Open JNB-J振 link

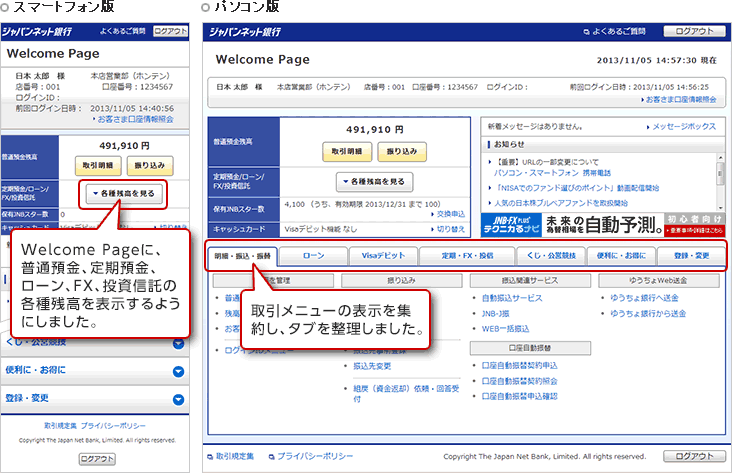[x=496, y=314]
